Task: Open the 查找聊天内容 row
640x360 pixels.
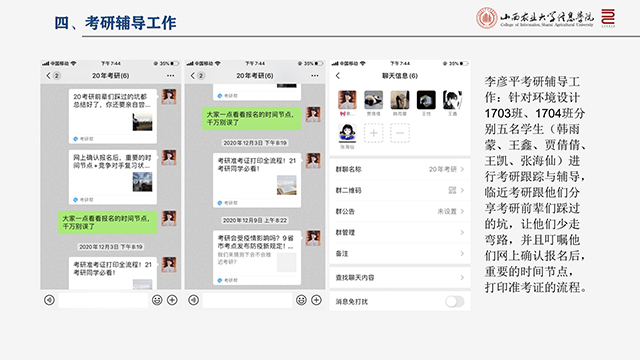Action: coord(400,278)
